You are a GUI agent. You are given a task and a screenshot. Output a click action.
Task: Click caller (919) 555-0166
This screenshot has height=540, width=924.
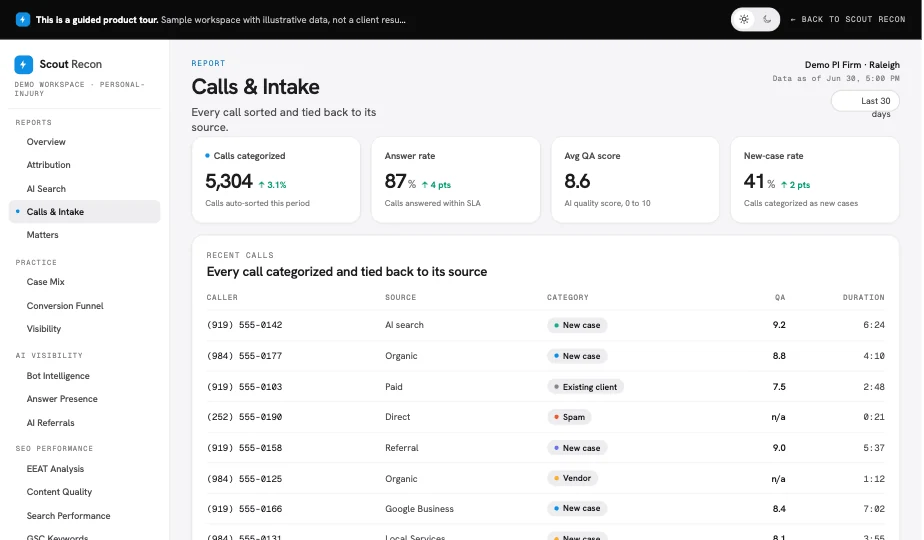244,509
